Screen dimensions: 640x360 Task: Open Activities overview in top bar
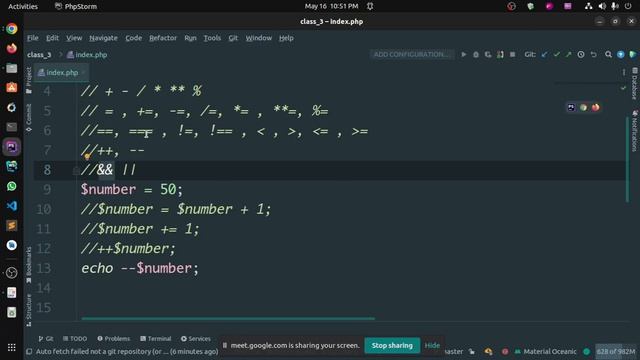[x=23, y=6]
